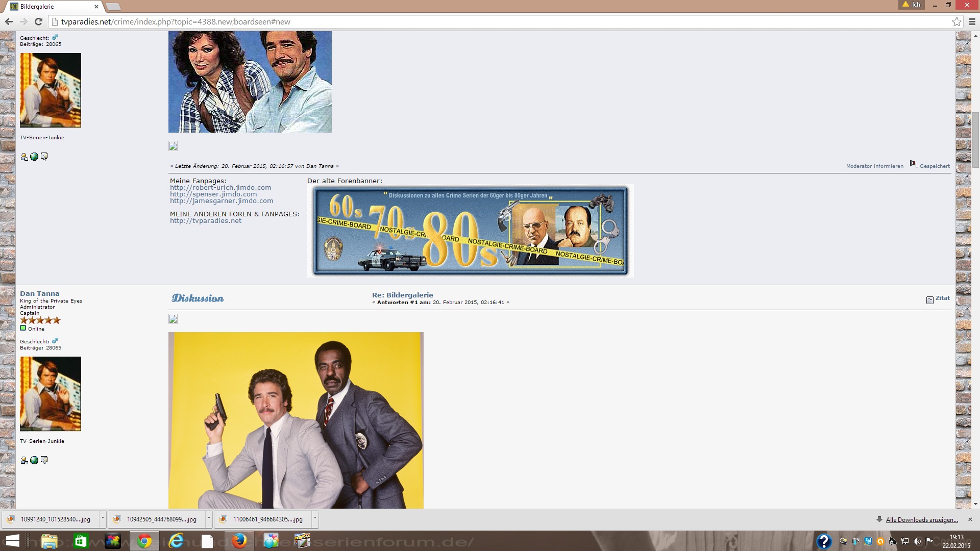The height and width of the screenshot is (551, 980).
Task: Click the back navigation arrow
Action: (9, 22)
